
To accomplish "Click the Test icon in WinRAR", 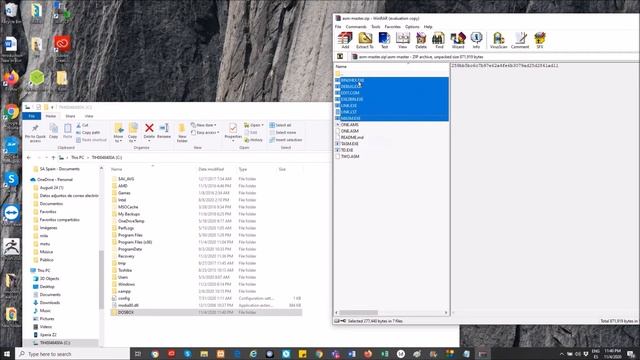I will tap(384, 40).
